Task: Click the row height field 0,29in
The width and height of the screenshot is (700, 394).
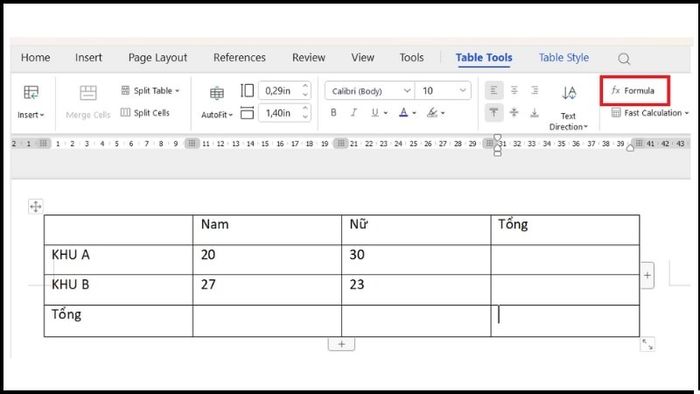Action: (x=280, y=91)
